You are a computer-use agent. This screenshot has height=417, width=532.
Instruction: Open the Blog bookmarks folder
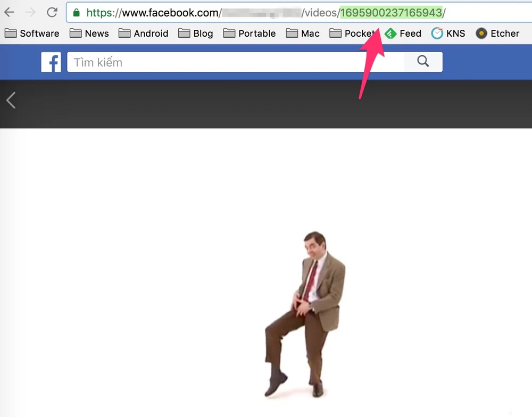tap(195, 34)
